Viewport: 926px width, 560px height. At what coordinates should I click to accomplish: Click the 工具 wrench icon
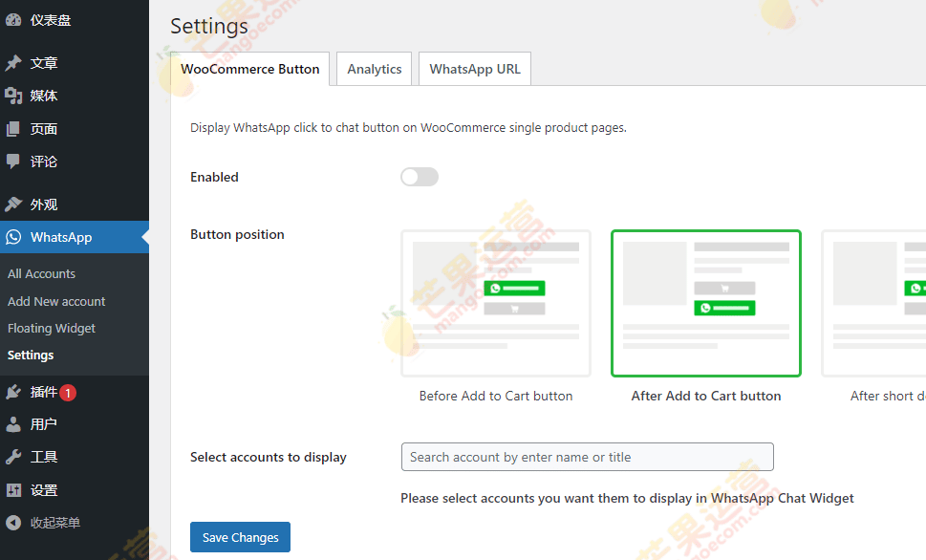[x=13, y=457]
